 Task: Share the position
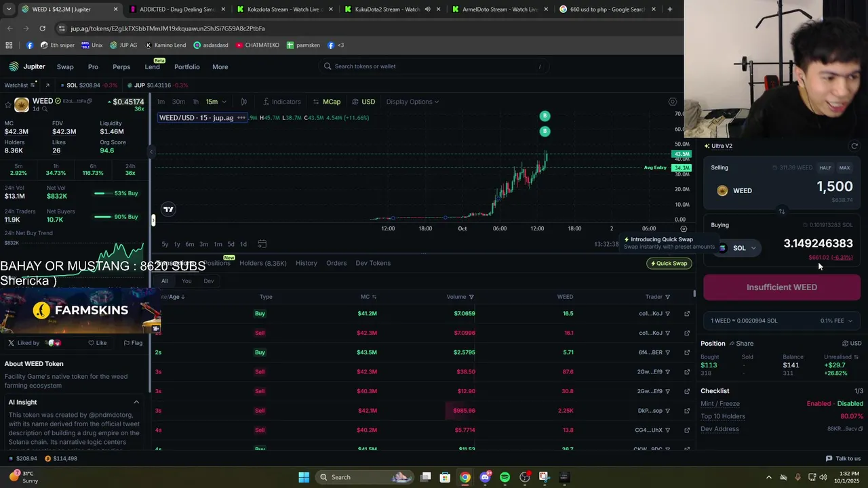(741, 344)
